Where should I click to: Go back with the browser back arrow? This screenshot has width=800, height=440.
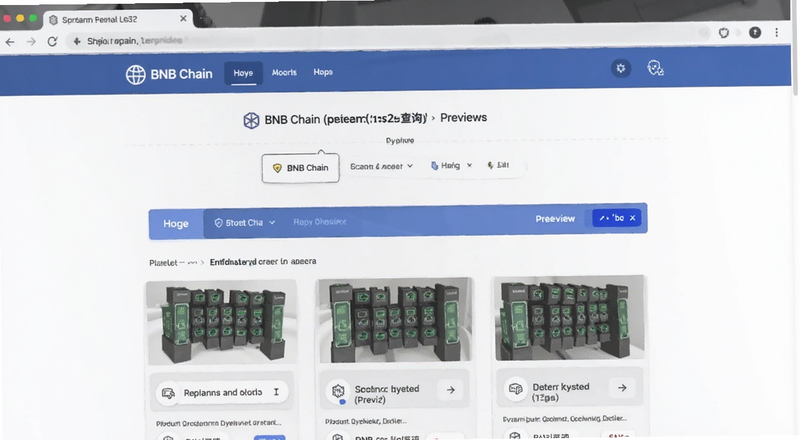(10, 41)
